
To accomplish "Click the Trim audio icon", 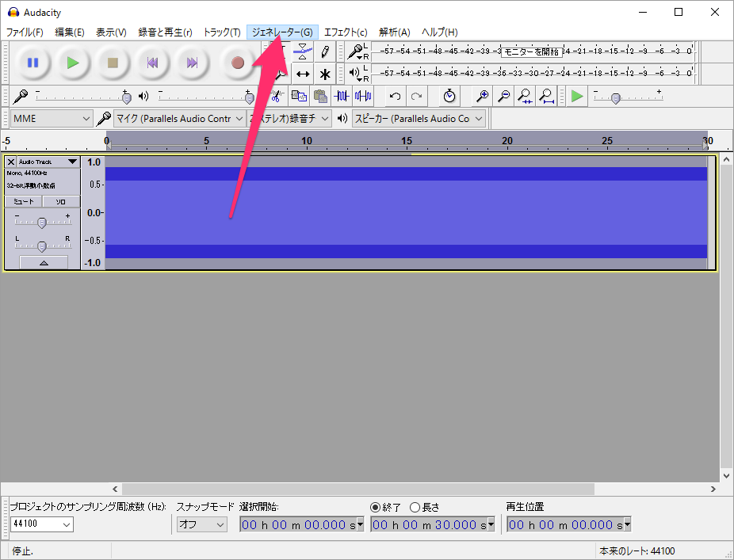I will (342, 97).
